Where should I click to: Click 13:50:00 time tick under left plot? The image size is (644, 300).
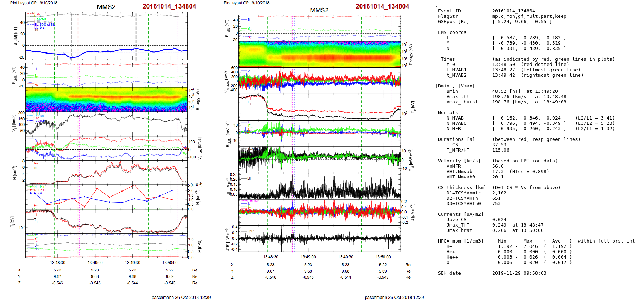pyautogui.click(x=170, y=263)
